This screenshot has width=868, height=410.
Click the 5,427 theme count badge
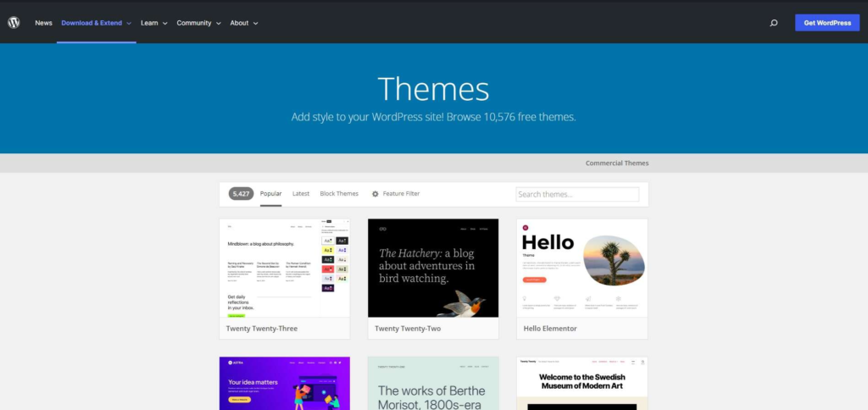pyautogui.click(x=241, y=194)
